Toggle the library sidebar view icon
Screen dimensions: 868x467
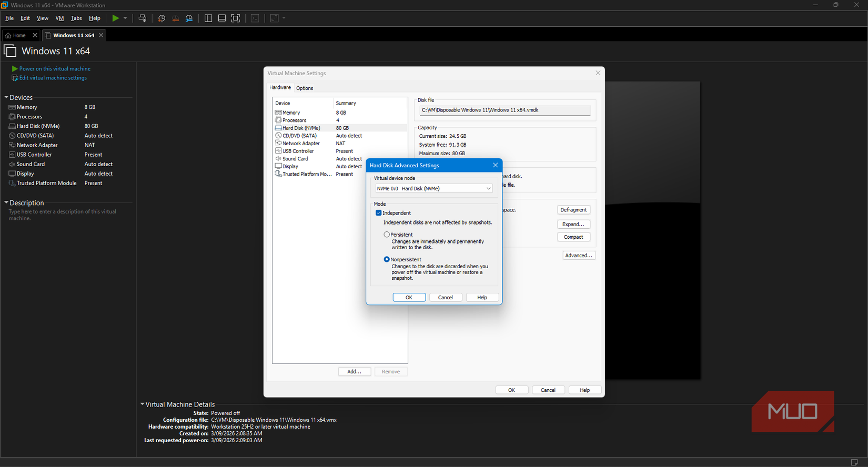[x=208, y=18]
